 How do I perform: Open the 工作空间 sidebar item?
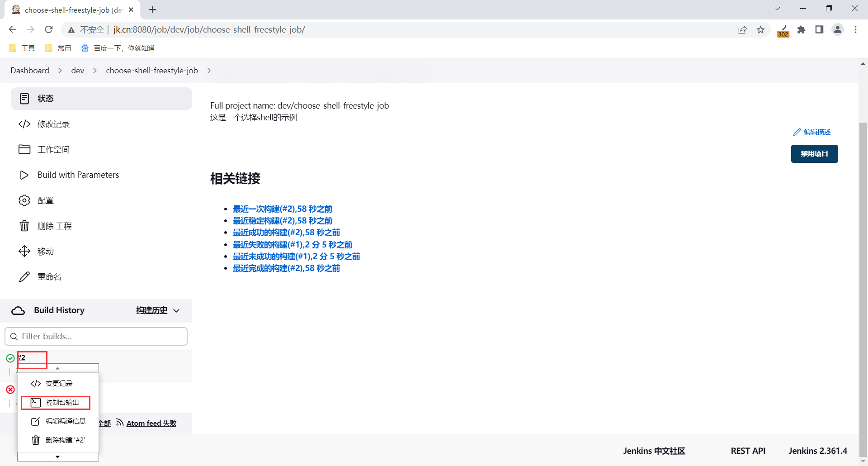tap(101, 149)
